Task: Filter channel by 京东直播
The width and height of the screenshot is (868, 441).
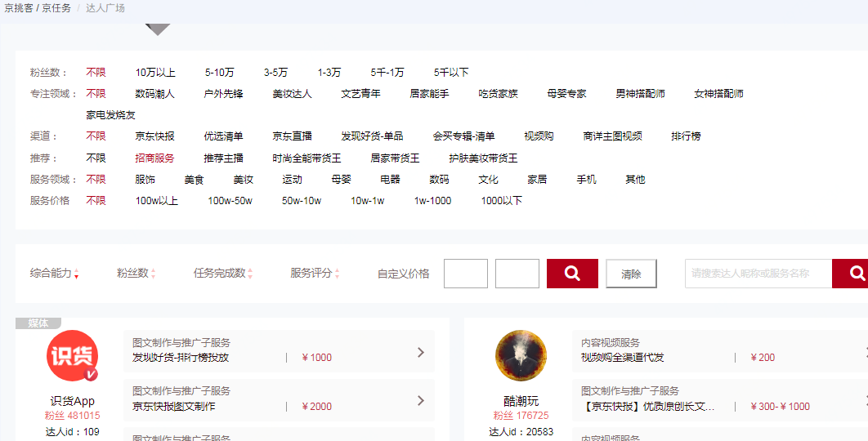Action: pos(293,136)
